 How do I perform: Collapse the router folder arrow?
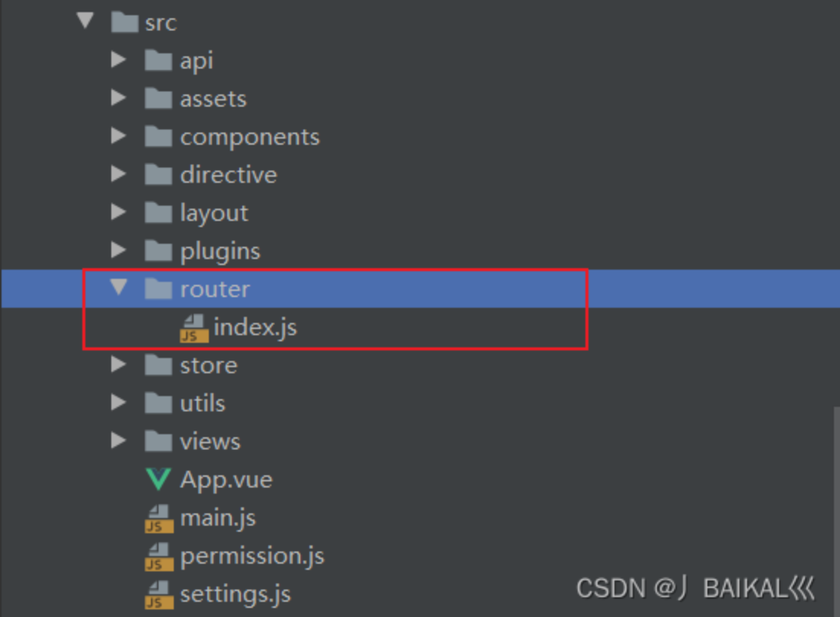pyautogui.click(x=119, y=288)
